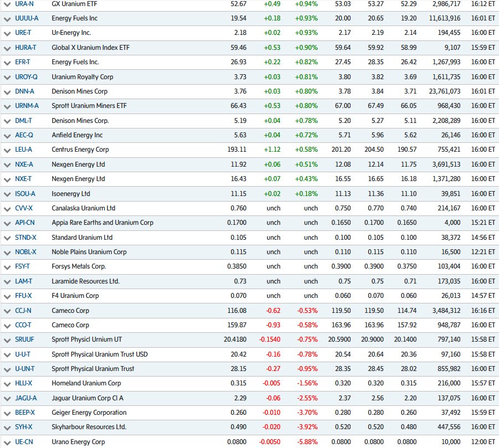Expand the URA-N row chevron

click(7, 4)
